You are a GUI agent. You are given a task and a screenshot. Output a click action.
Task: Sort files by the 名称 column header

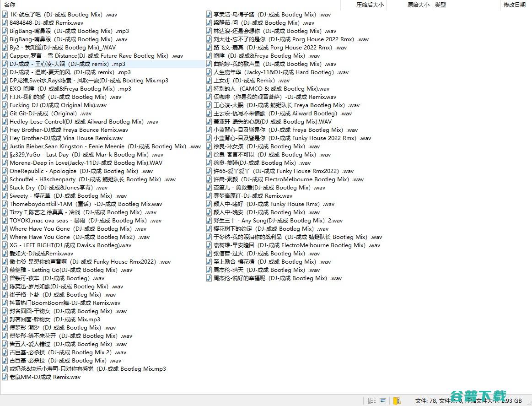(10, 5)
